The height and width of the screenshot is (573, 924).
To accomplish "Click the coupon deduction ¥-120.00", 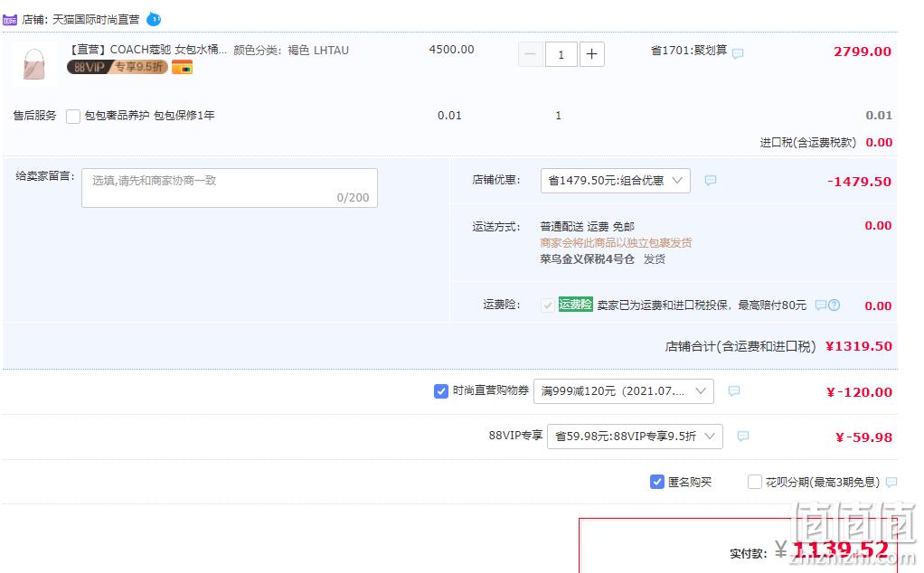I will 859,392.
